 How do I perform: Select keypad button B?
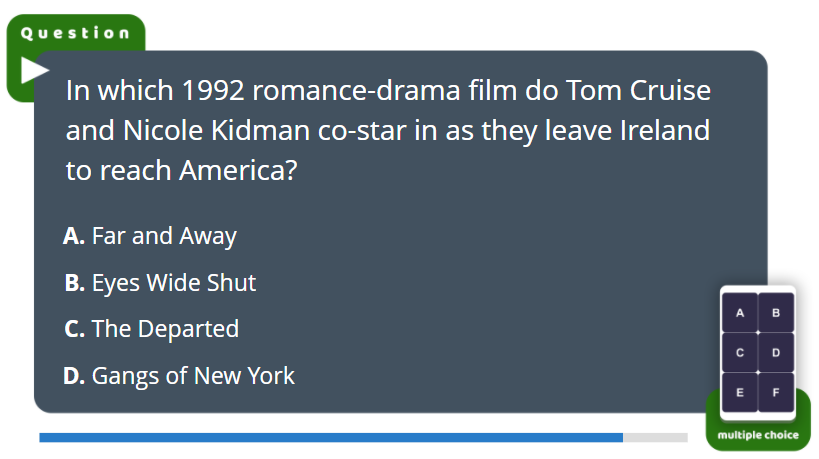(776, 313)
